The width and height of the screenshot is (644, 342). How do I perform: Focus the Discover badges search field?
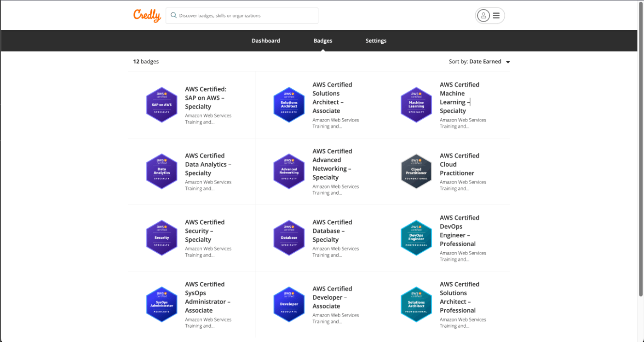(242, 15)
